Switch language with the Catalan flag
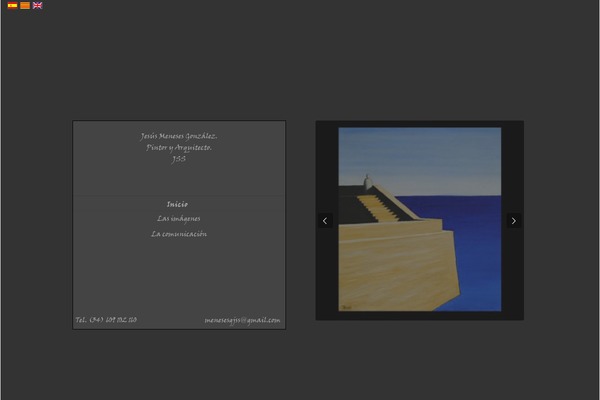600x400 pixels. point(25,5)
